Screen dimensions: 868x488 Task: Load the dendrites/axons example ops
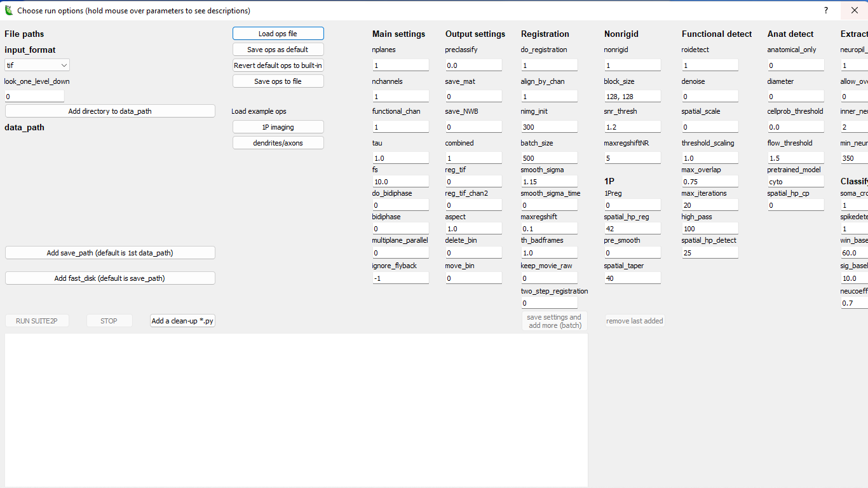click(x=278, y=142)
